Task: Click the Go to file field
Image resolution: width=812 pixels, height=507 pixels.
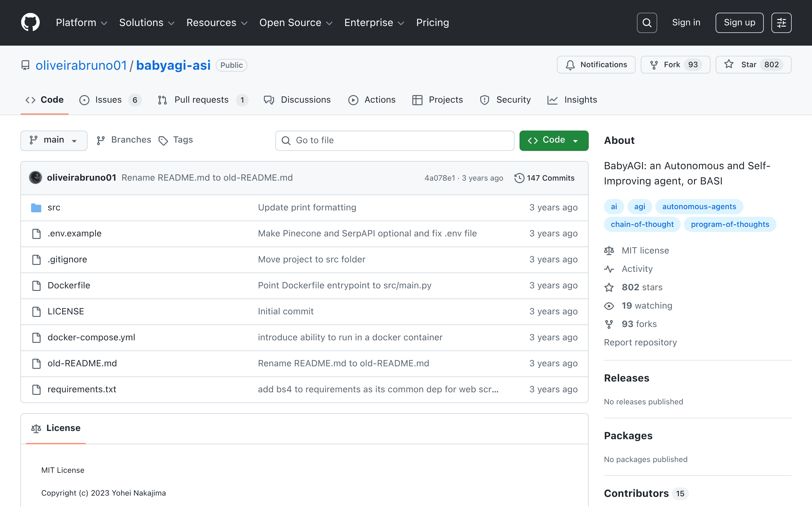Action: coord(395,140)
